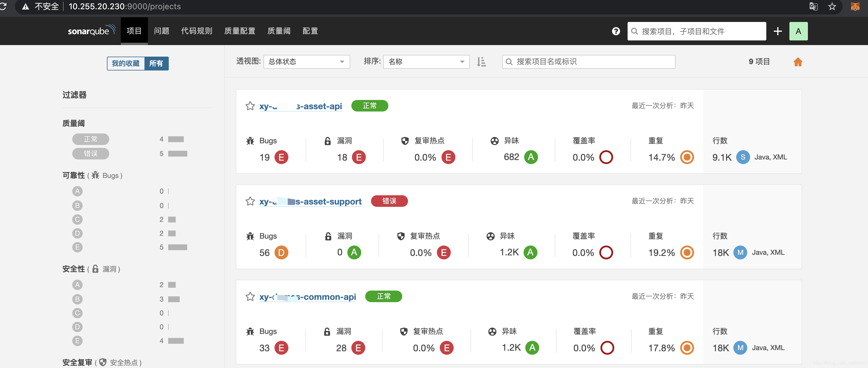The width and height of the screenshot is (868, 368).
Task: Filter security by rating E
Action: (77, 341)
